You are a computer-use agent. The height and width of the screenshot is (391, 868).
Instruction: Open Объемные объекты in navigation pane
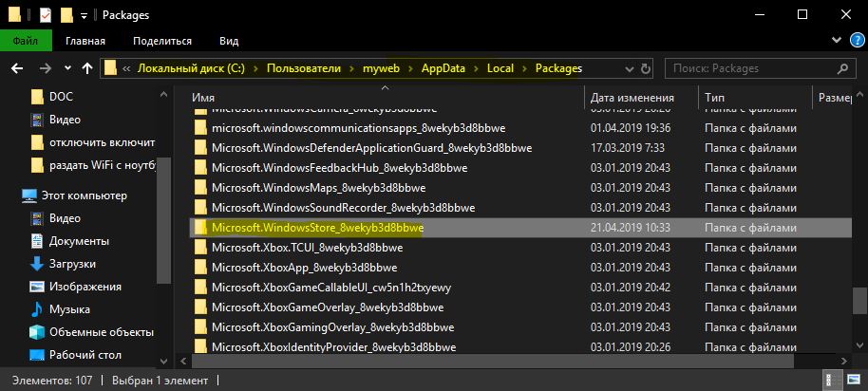click(102, 332)
